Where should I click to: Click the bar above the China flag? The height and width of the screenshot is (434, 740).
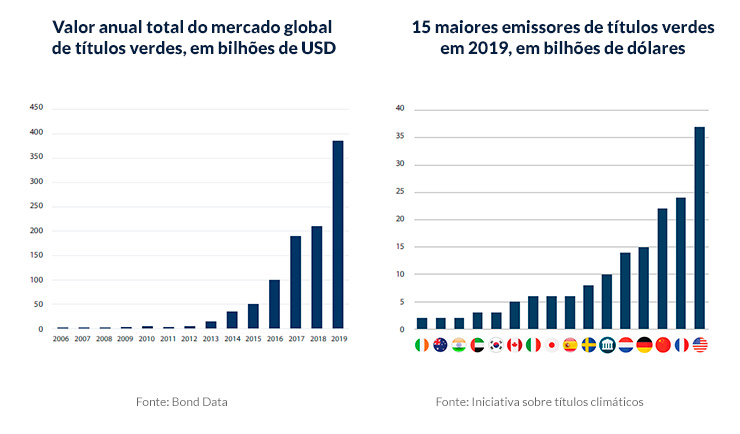(663, 269)
